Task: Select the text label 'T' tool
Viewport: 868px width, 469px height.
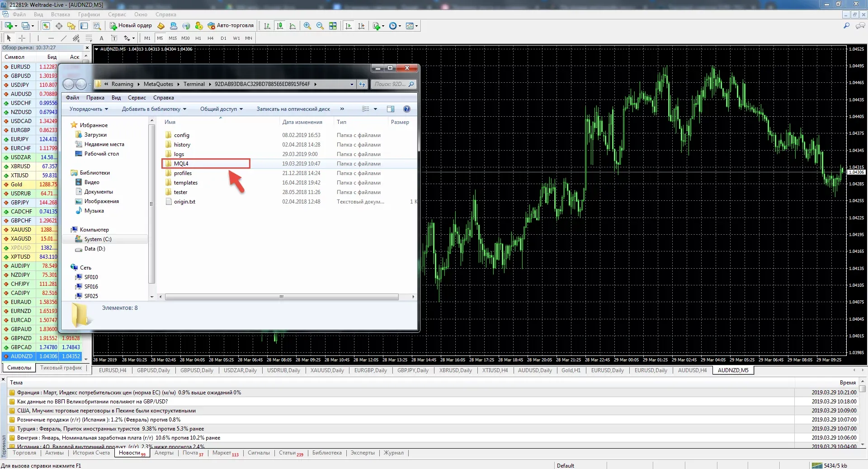Action: 114,38
